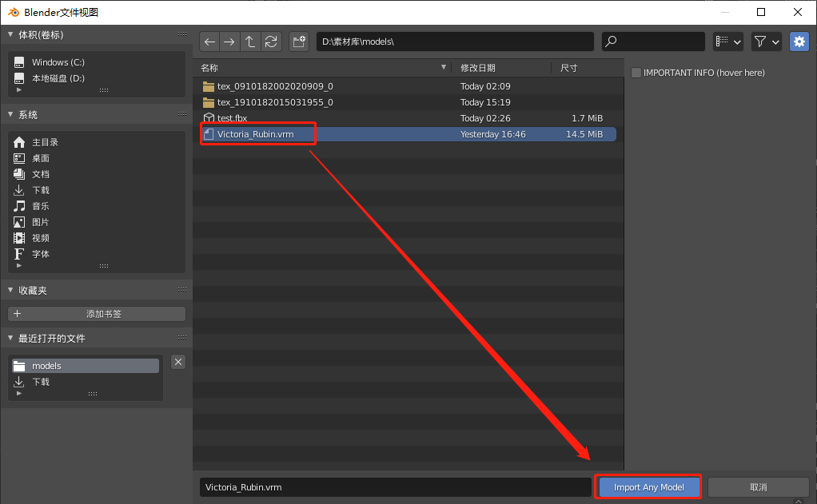
Task: Refresh the file list
Action: click(271, 42)
